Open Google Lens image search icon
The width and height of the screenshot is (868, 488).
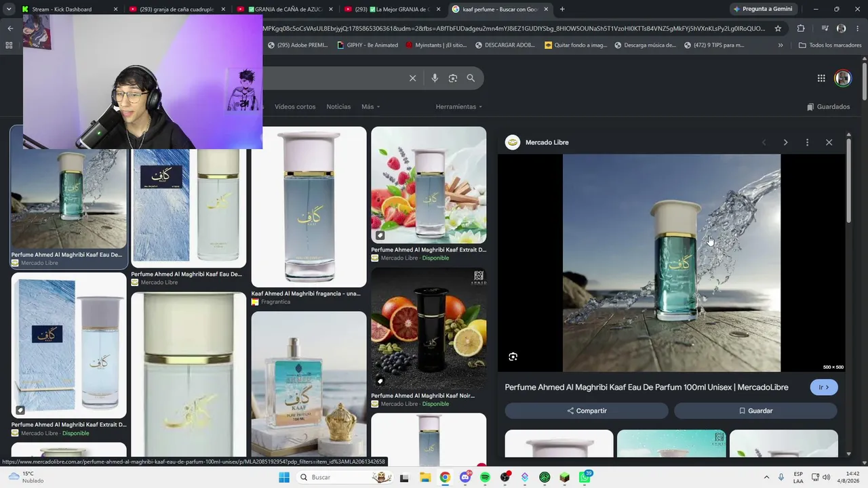pos(453,78)
